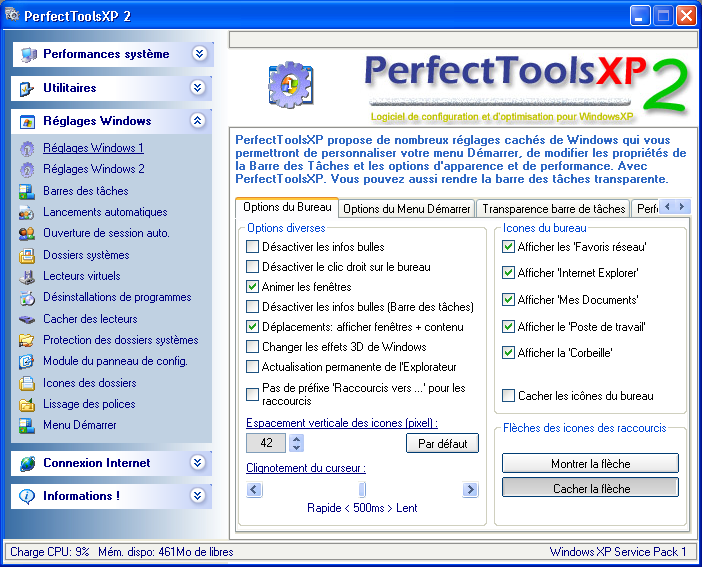Expand the Utilitaires section chevron
The width and height of the screenshot is (702, 567).
[x=198, y=87]
